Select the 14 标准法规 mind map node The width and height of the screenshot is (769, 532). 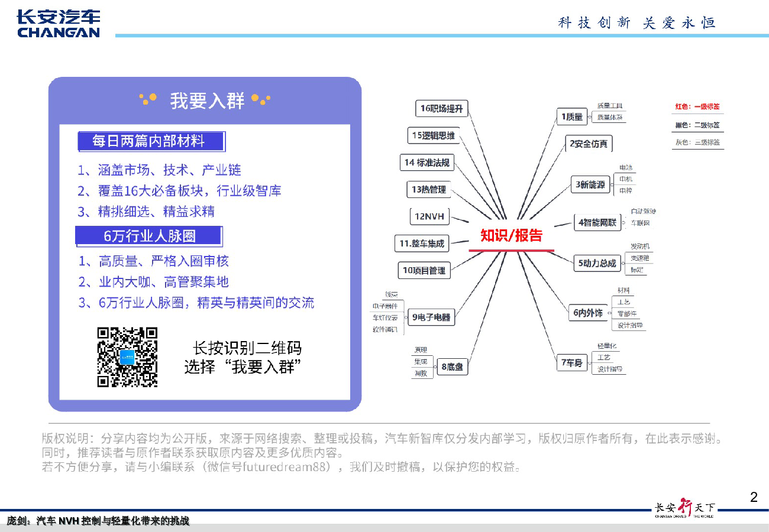pyautogui.click(x=427, y=162)
